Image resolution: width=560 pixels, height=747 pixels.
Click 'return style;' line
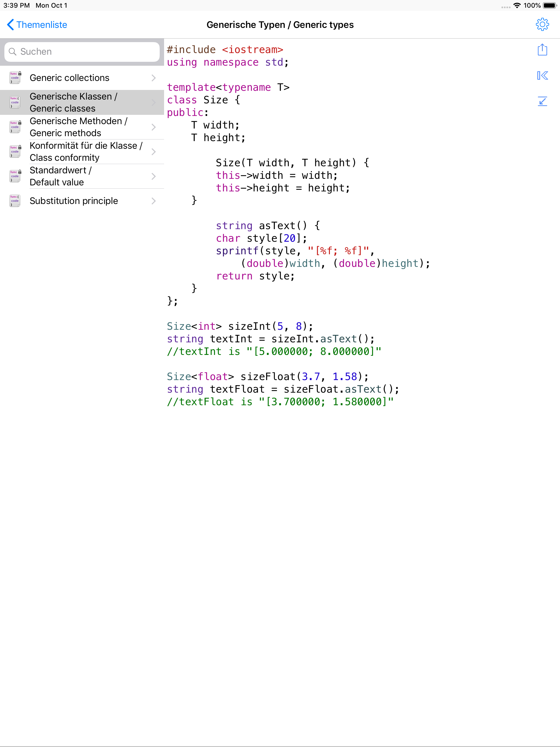(x=255, y=276)
